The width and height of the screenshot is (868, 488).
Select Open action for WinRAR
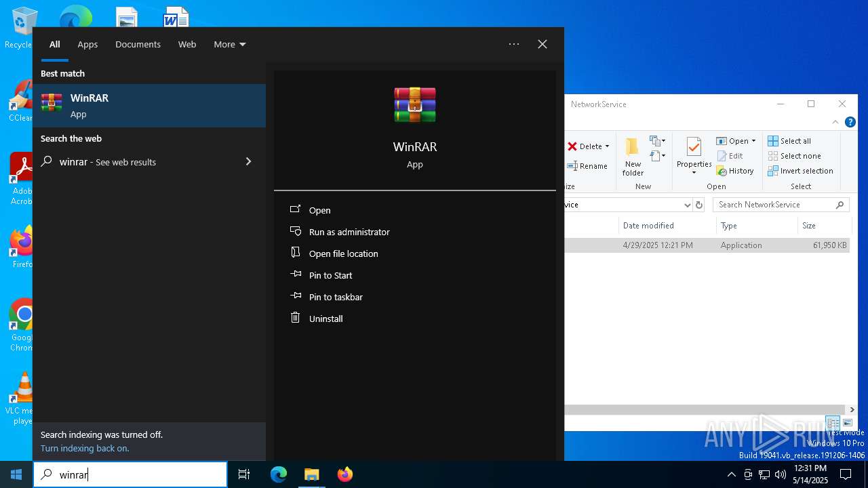[x=319, y=210]
